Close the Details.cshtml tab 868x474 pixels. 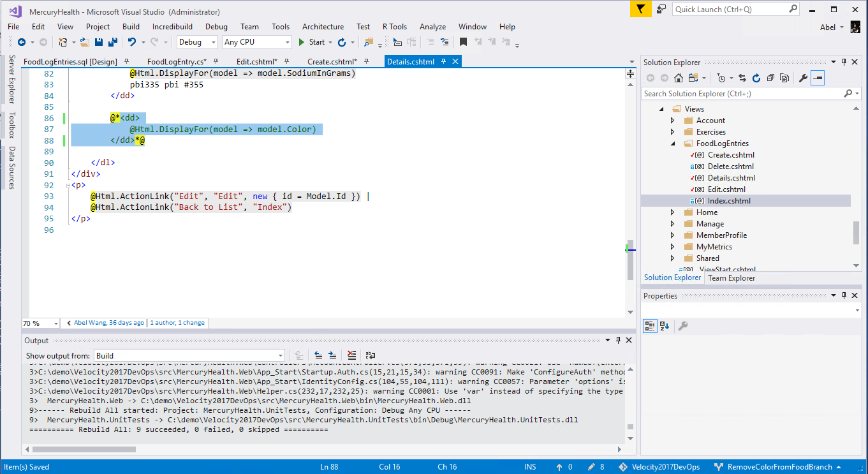click(455, 62)
